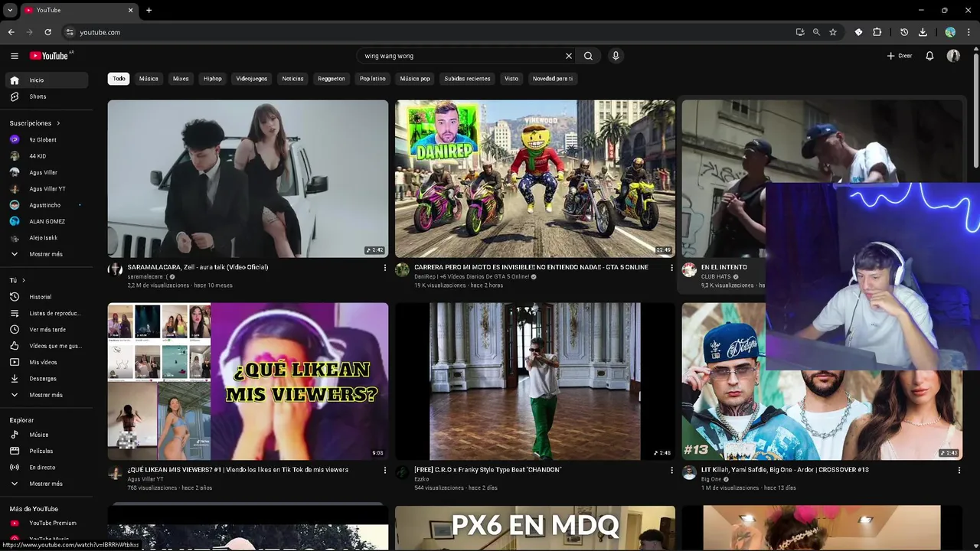Open Películas under Explorar
This screenshot has height=551, width=980.
(47, 451)
